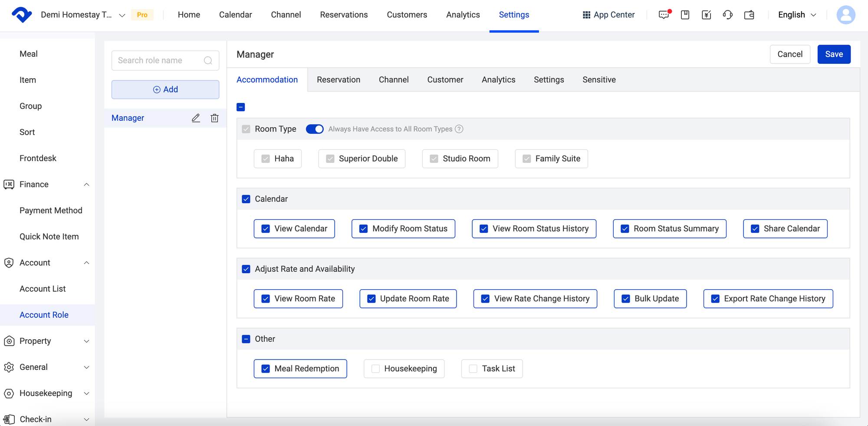Viewport: 868px width, 426px height.
Task: Uncheck the Modify Room Status permission
Action: pyautogui.click(x=364, y=228)
